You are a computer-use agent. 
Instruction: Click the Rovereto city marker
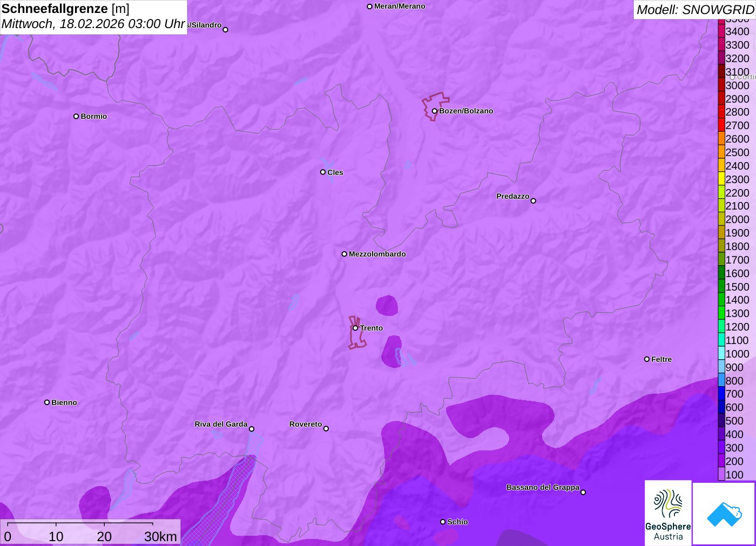coord(326,429)
